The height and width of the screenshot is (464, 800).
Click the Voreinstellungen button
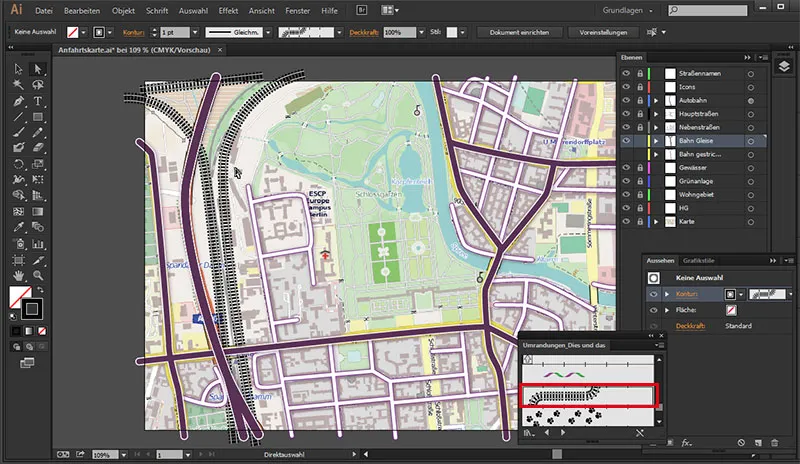pyautogui.click(x=603, y=32)
